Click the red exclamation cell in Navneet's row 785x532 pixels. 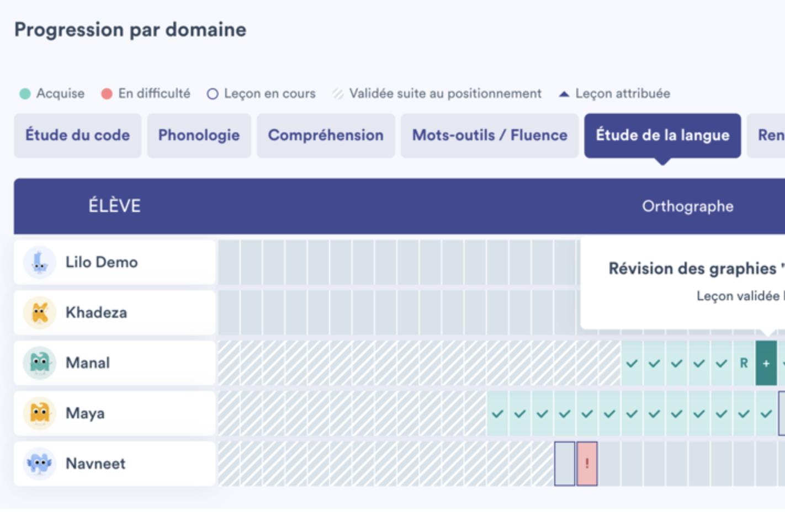[x=587, y=464]
